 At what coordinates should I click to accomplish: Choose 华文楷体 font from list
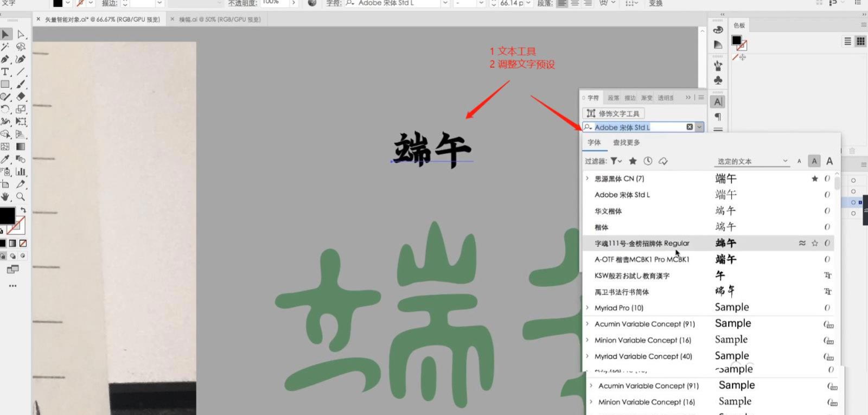click(708, 211)
